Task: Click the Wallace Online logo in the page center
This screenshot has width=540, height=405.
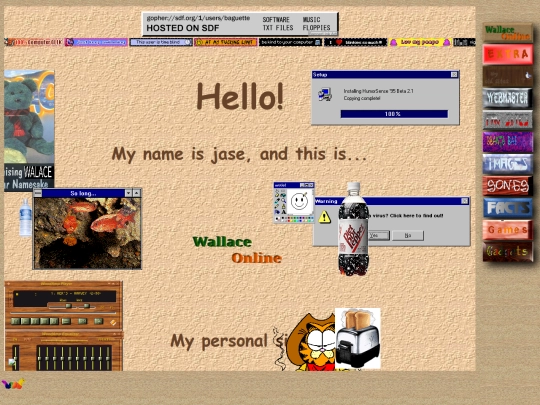Action: click(237, 250)
